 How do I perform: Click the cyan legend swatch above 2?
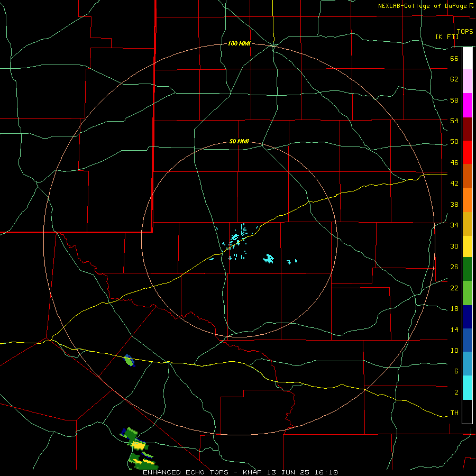[x=467, y=388]
